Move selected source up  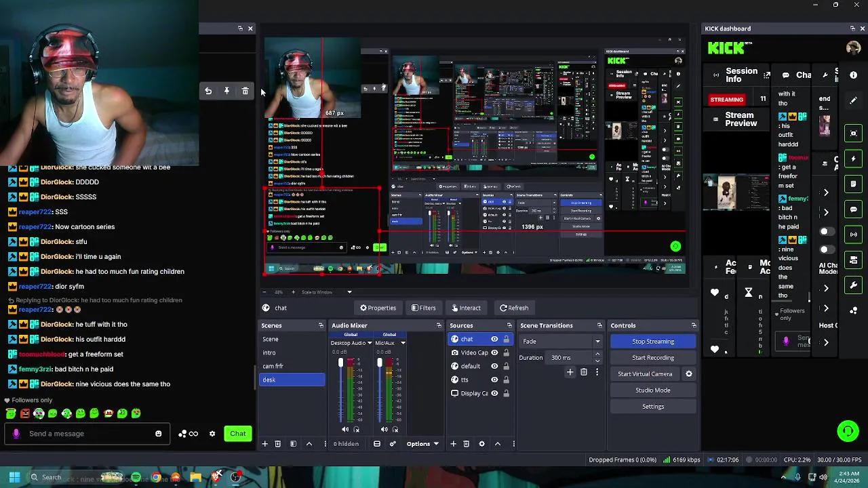pos(498,444)
